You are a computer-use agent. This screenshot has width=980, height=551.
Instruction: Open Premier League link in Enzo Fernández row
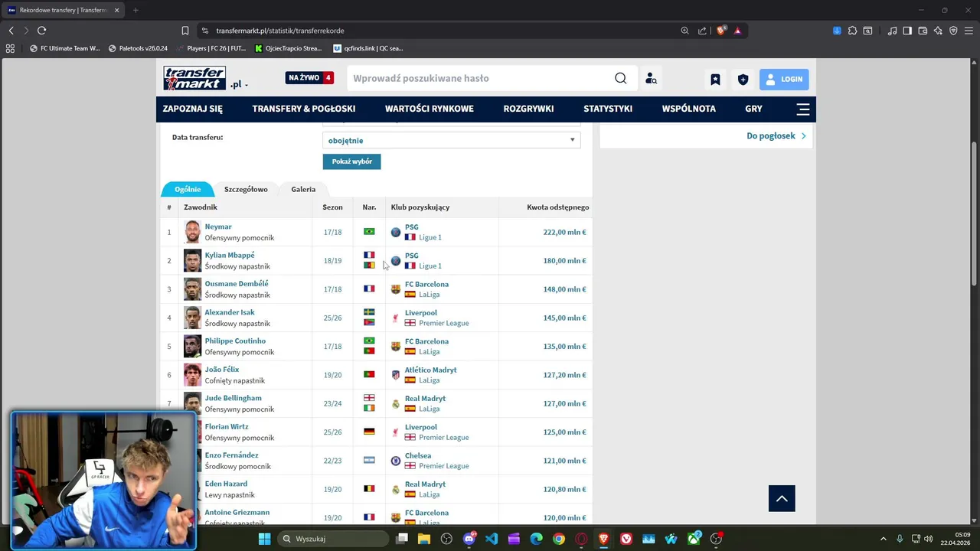(443, 466)
